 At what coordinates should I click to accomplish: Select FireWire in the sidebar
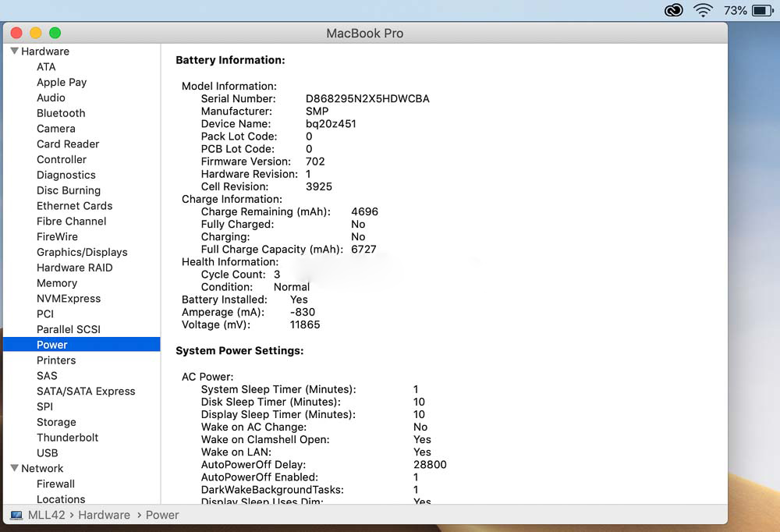[x=57, y=236]
